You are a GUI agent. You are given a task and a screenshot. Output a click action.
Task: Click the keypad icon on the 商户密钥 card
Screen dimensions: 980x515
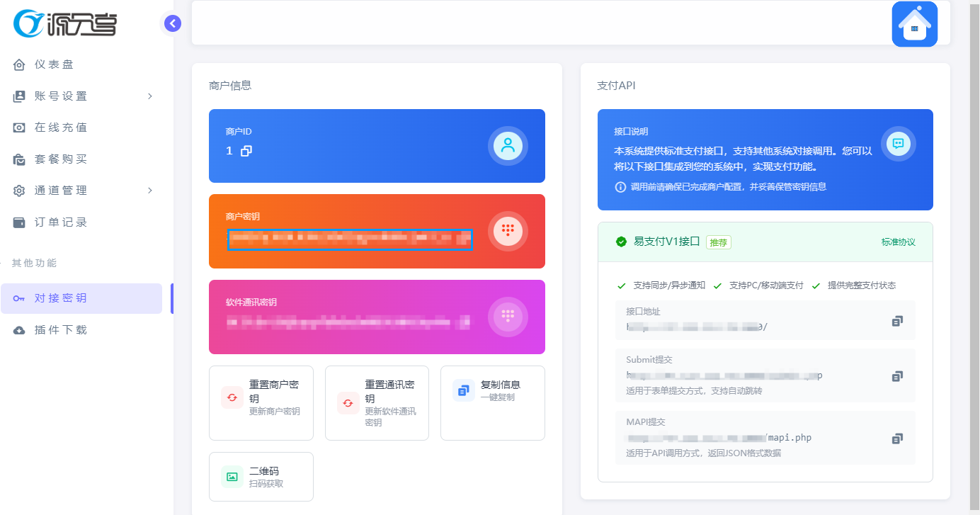tap(508, 232)
